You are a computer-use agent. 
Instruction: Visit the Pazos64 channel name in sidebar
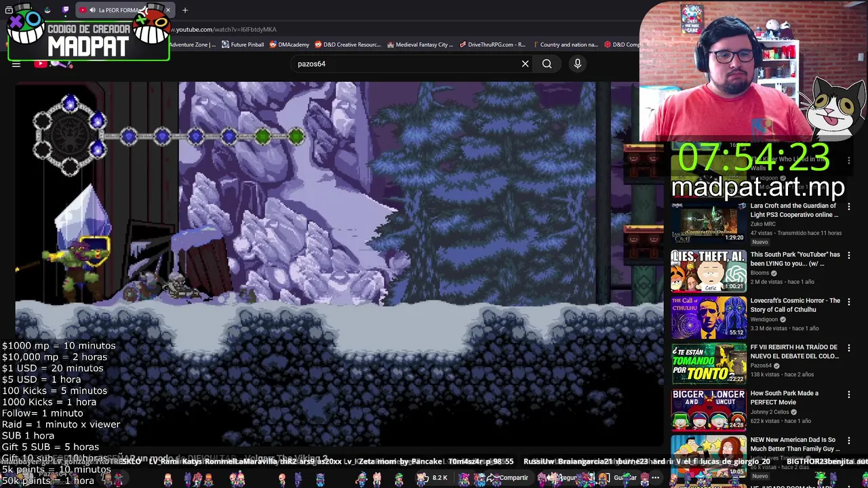point(761,365)
